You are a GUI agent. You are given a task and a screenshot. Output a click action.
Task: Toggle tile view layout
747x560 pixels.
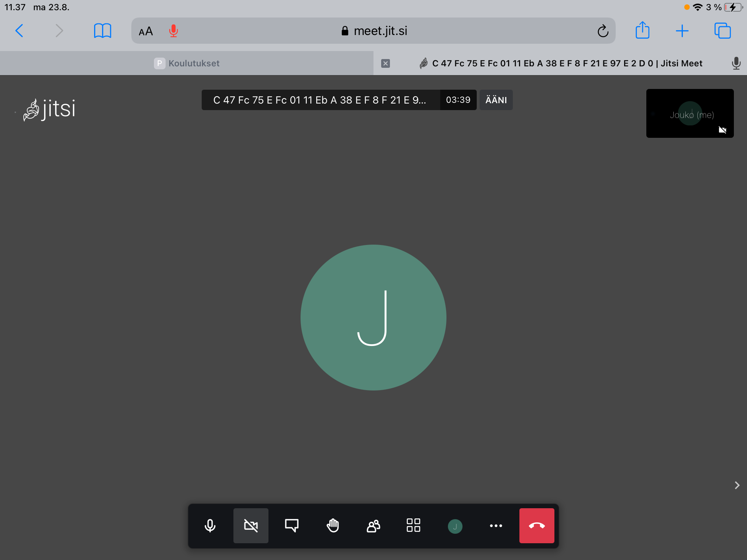pyautogui.click(x=414, y=526)
